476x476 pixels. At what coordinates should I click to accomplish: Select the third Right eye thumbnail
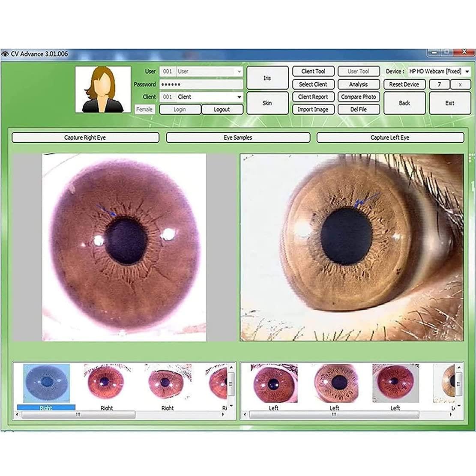(x=168, y=383)
